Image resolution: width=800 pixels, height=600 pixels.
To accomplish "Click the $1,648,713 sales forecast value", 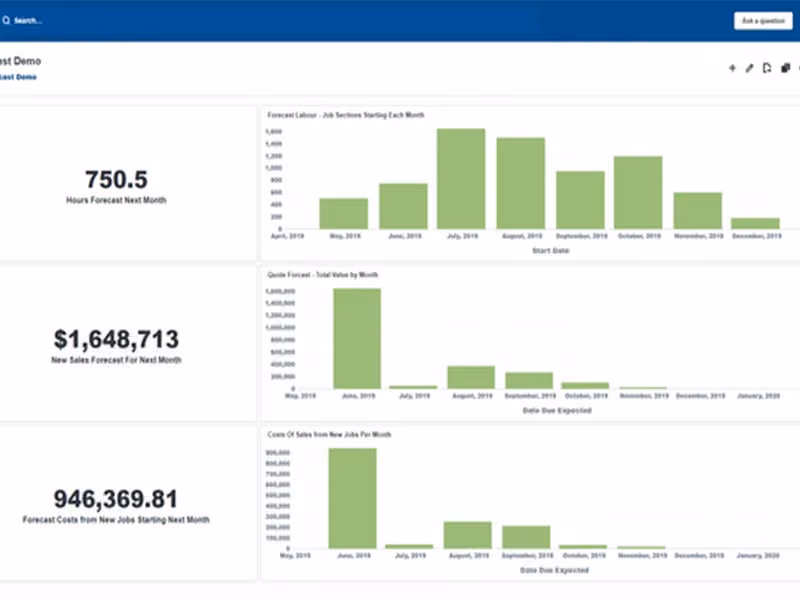I will click(116, 339).
